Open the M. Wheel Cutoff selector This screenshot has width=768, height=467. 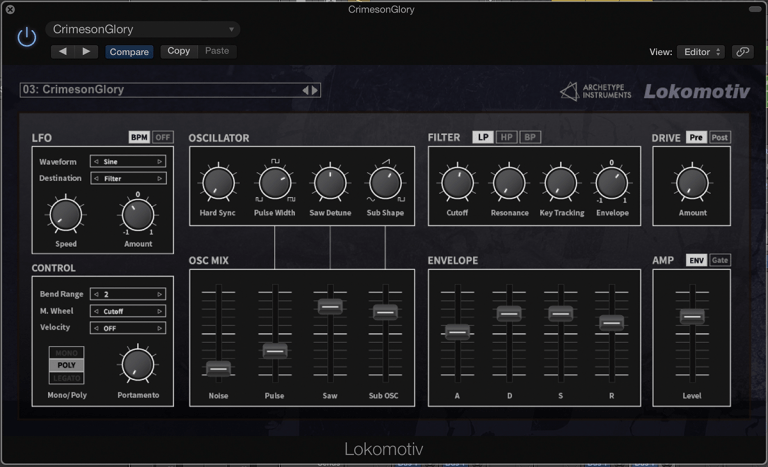click(128, 311)
